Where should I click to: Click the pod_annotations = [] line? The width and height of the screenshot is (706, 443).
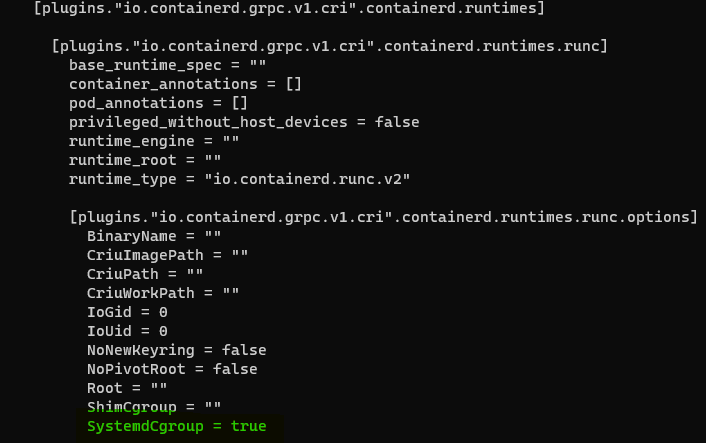pyautogui.click(x=158, y=103)
